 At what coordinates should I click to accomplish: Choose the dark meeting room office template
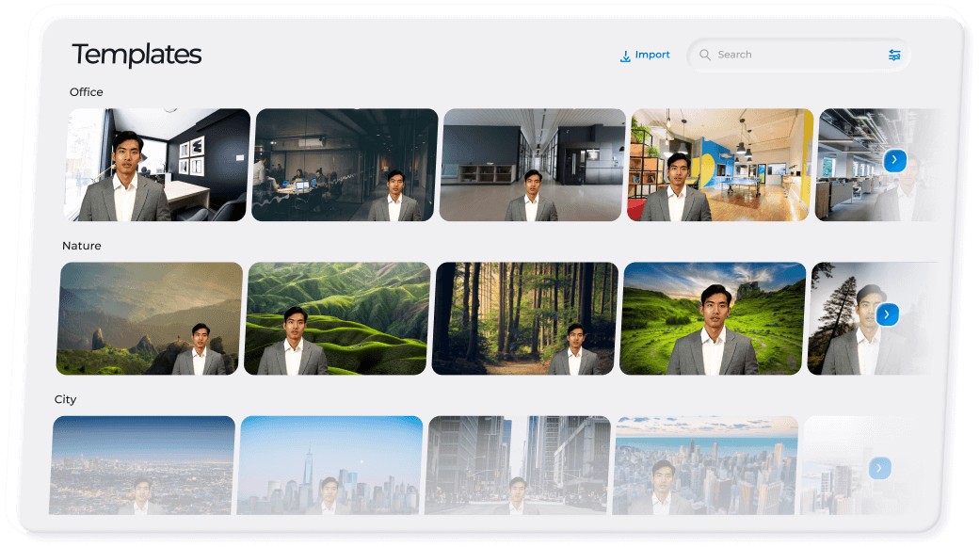(345, 164)
